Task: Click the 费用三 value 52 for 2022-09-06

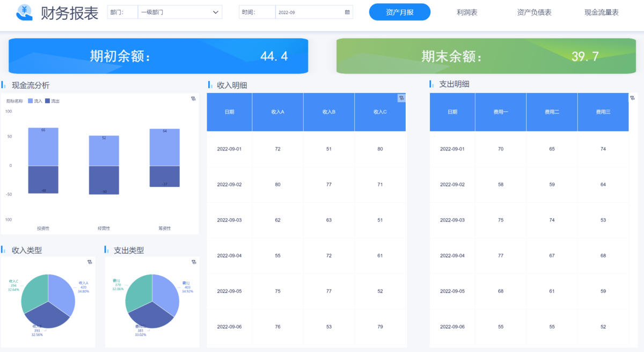Action: click(603, 327)
